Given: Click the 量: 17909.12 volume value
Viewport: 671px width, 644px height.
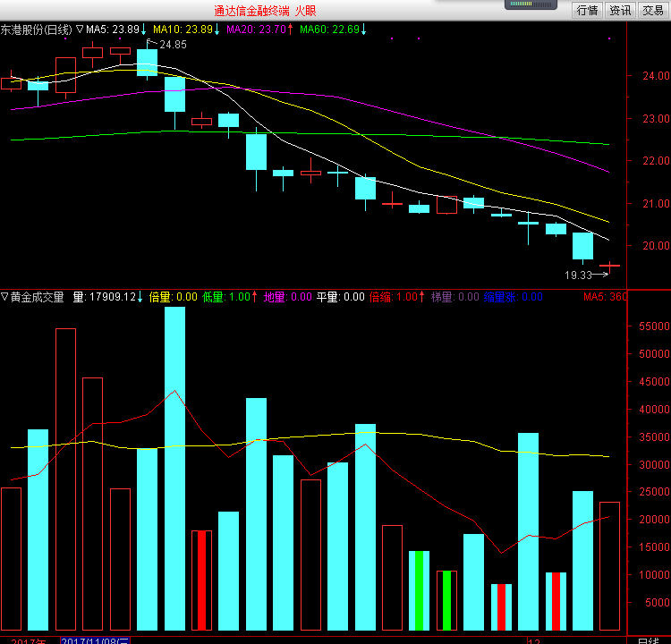Looking at the screenshot, I should tap(104, 297).
